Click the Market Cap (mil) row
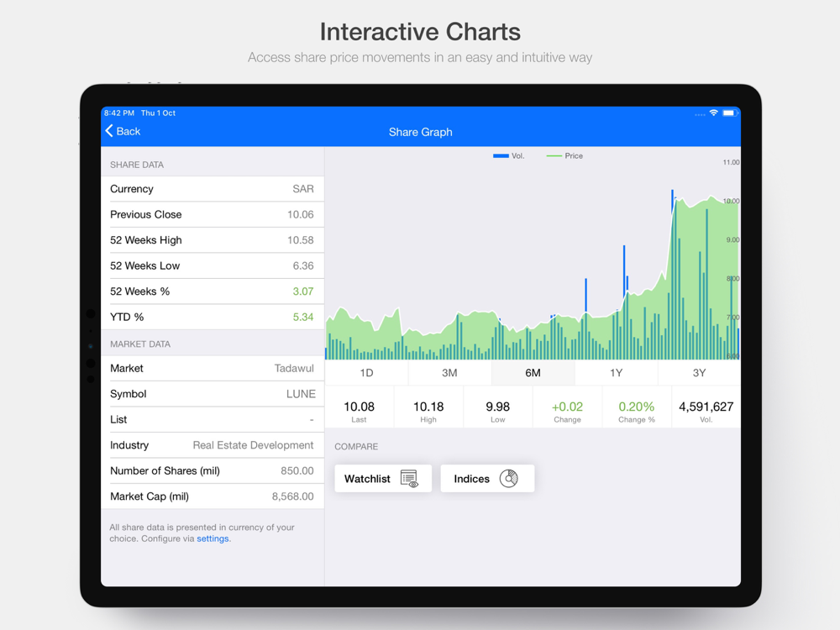 [213, 496]
